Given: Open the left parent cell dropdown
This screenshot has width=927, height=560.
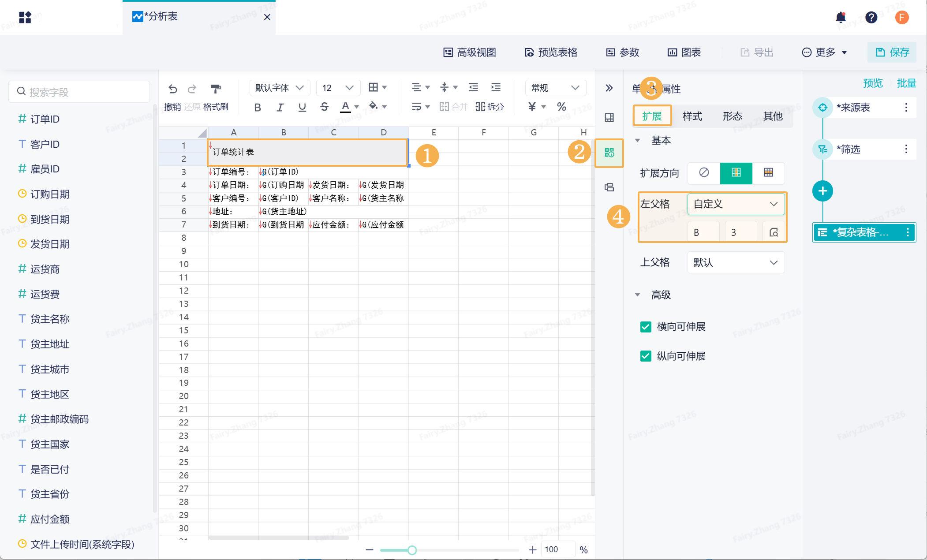Looking at the screenshot, I should click(736, 204).
